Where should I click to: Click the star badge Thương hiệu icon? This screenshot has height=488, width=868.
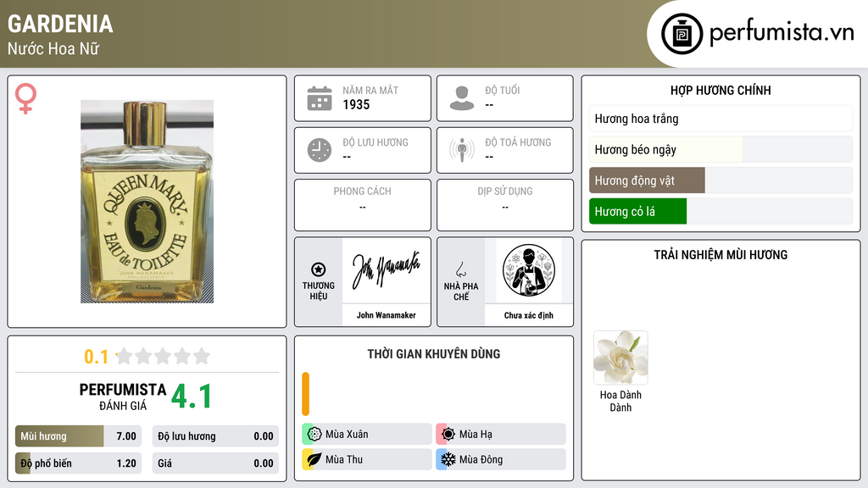[319, 269]
